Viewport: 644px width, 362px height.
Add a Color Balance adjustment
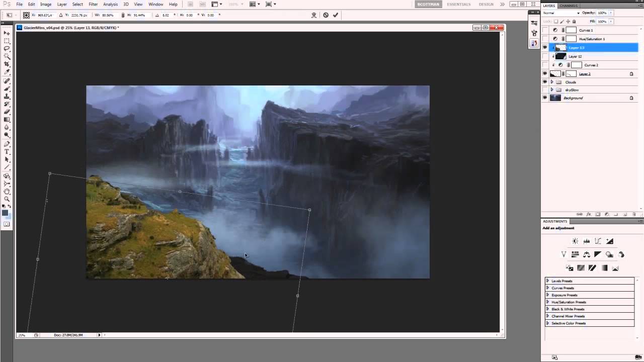pos(587,254)
